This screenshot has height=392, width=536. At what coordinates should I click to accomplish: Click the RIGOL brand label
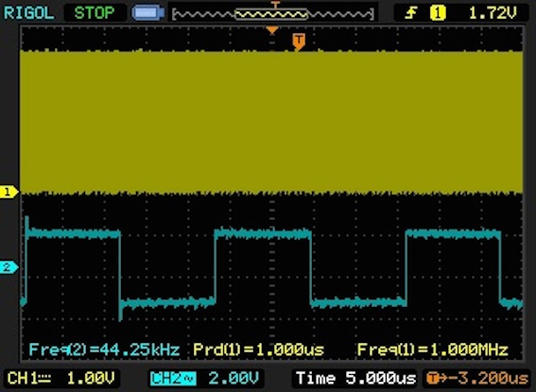point(28,13)
